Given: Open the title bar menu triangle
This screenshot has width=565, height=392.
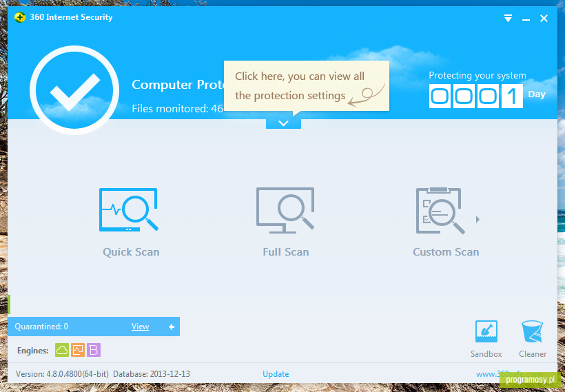Looking at the screenshot, I should (x=508, y=18).
